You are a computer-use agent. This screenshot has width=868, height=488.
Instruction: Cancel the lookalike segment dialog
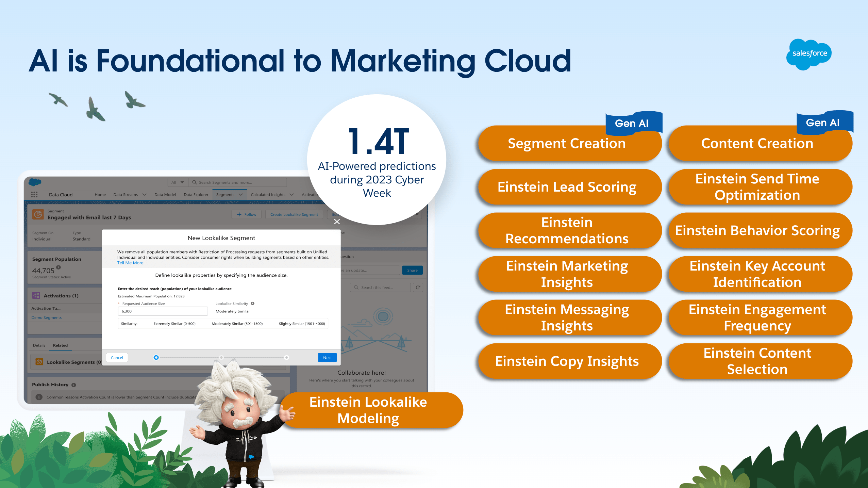tap(117, 358)
